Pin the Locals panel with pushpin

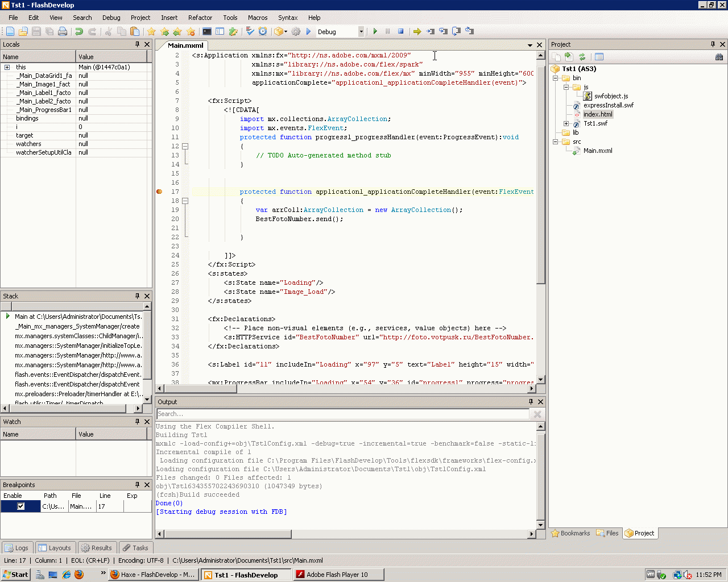coord(137,44)
